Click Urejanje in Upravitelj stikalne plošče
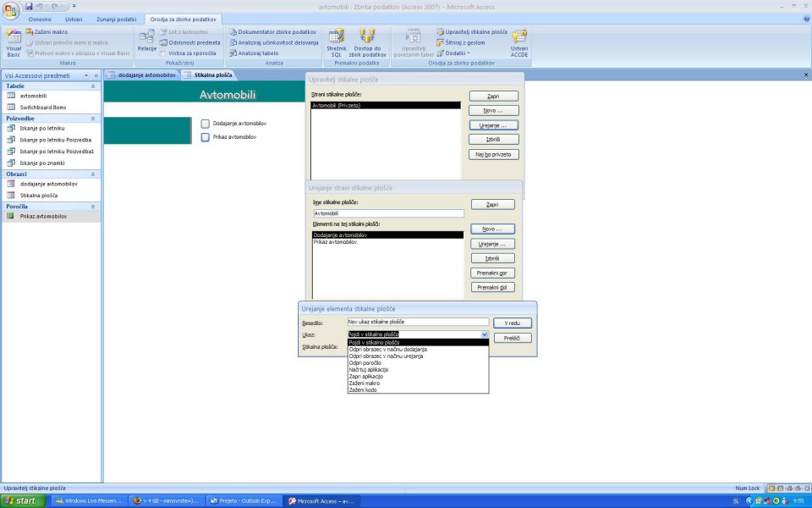Screen dimensions: 812x508 pos(493,125)
